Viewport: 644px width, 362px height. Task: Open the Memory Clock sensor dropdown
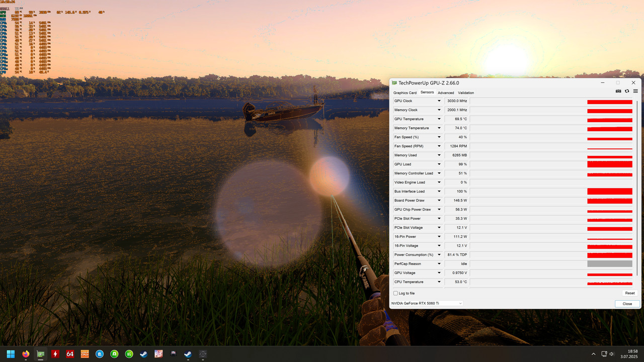click(x=439, y=110)
